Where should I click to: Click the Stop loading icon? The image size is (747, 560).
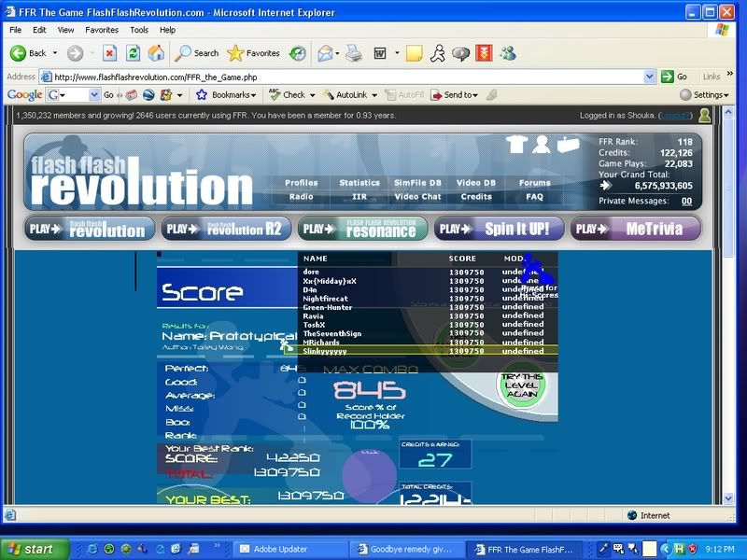point(109,53)
